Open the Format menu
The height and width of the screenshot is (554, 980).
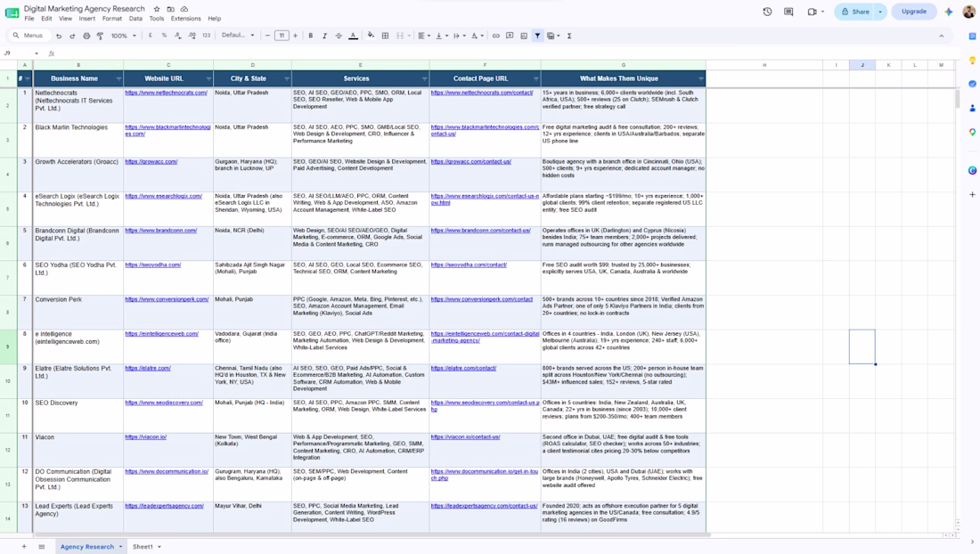pos(112,19)
